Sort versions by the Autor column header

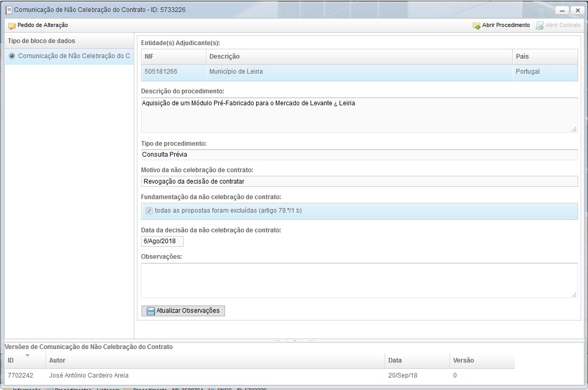[57, 360]
